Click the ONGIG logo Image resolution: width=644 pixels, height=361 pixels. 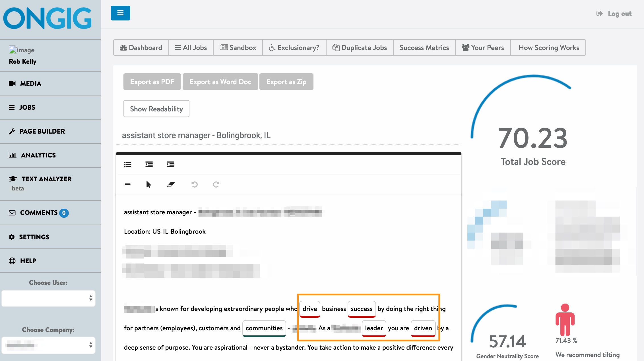coord(48,18)
